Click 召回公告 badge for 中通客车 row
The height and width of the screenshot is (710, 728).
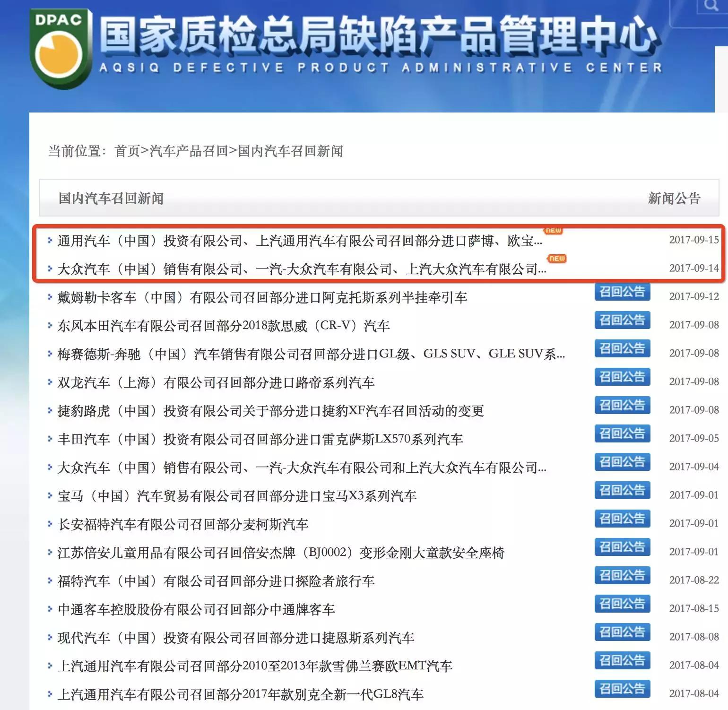point(622,604)
